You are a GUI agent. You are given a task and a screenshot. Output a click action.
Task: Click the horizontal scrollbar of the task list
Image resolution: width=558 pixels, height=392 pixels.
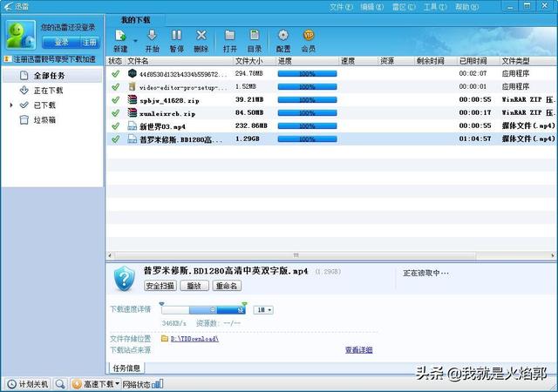[296, 255]
